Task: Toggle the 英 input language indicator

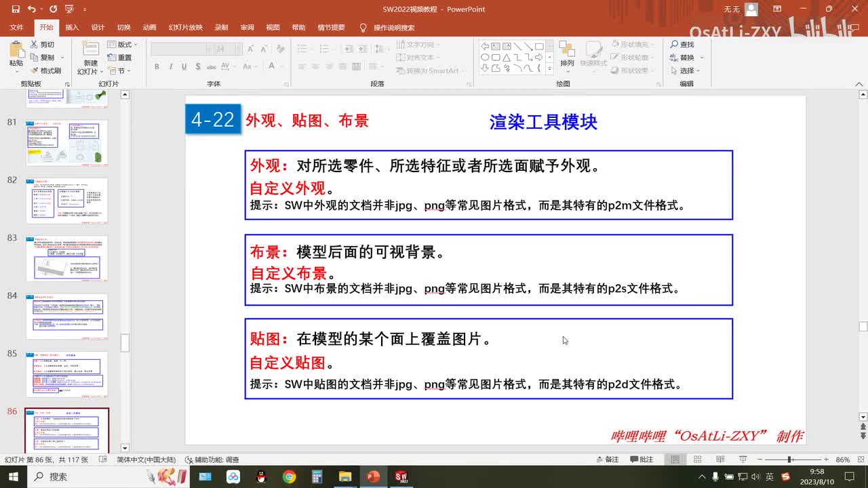Action: pyautogui.click(x=770, y=476)
